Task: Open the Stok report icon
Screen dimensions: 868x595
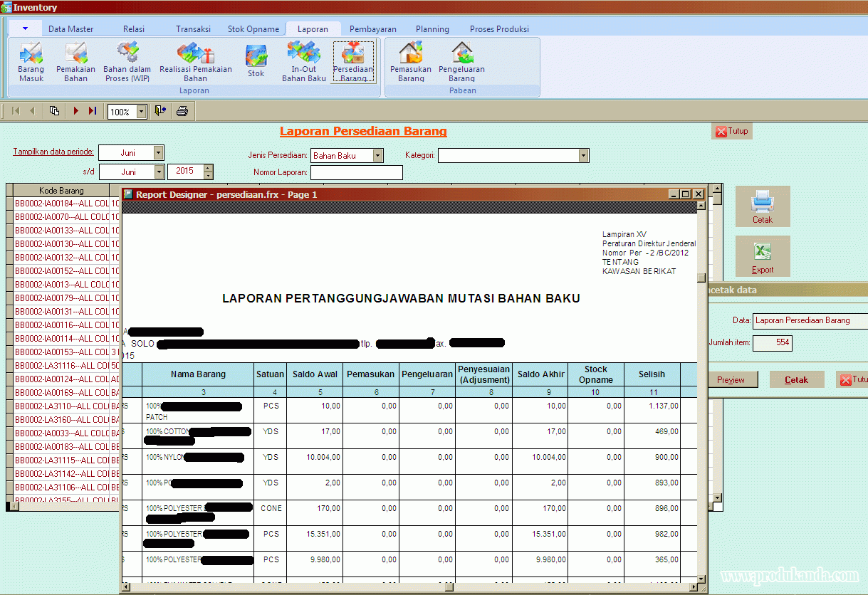Action: 256,61
